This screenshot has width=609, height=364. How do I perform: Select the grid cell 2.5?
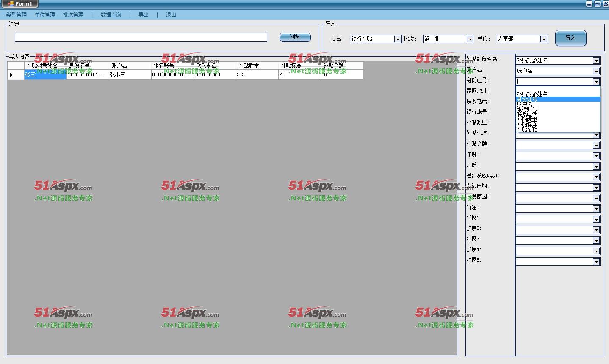(x=257, y=74)
